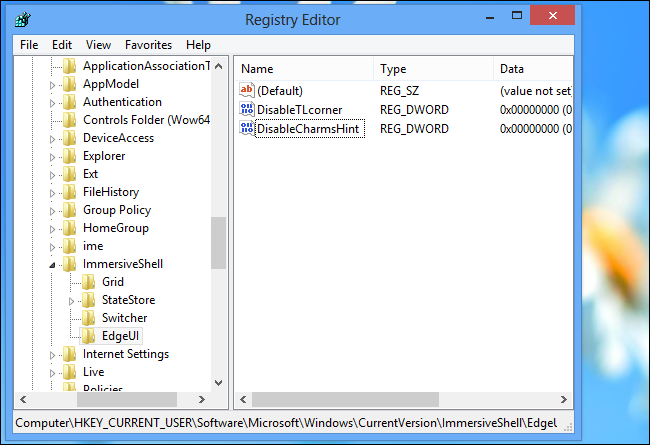This screenshot has height=445, width=650.
Task: Select the (Default) value name
Action: click(280, 91)
